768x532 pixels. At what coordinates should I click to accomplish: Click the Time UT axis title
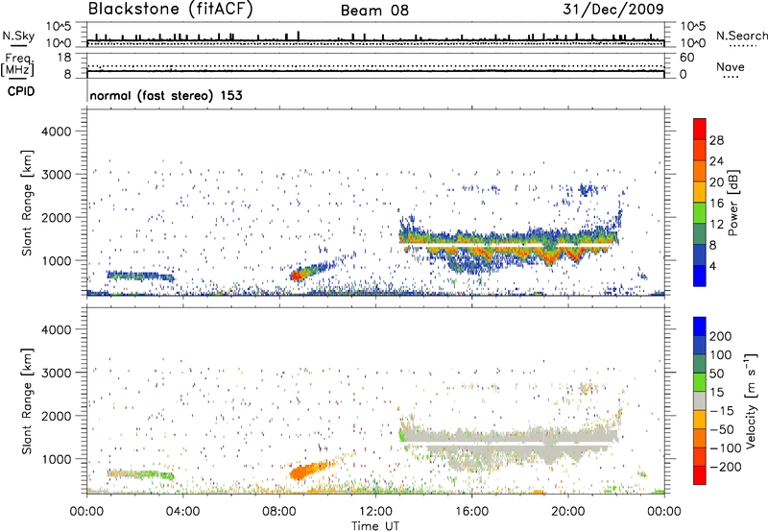click(x=375, y=525)
